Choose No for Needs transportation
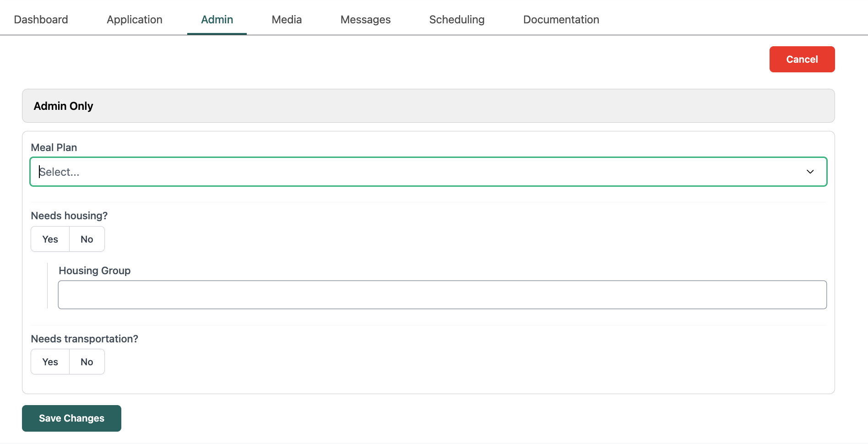The height and width of the screenshot is (444, 868). (87, 362)
